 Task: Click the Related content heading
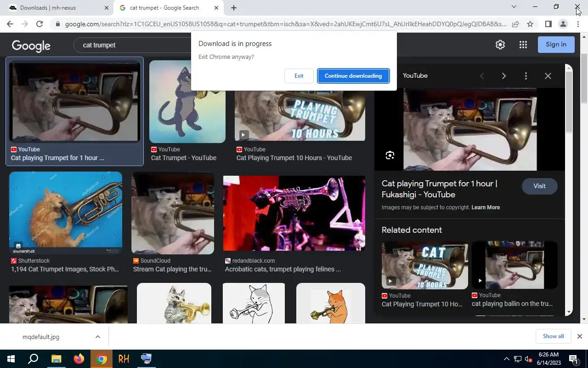[x=412, y=230]
